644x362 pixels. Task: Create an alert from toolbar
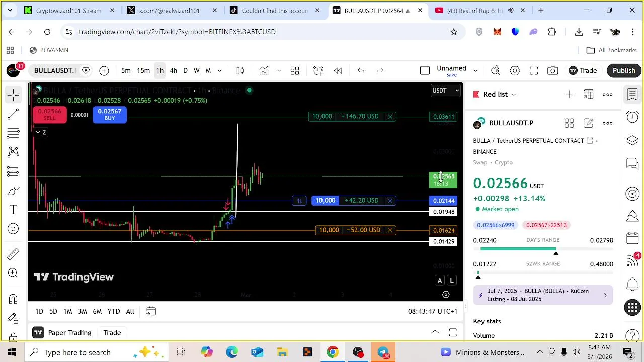318,71
